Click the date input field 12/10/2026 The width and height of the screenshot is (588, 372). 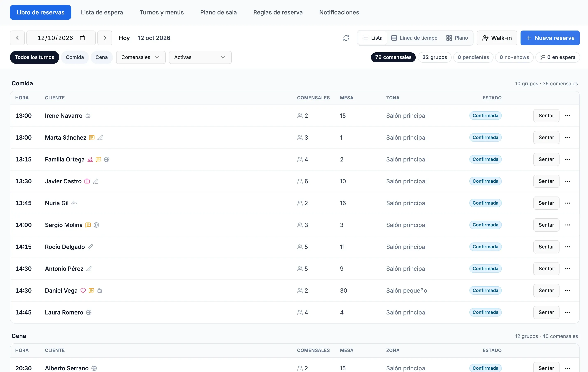tap(61, 38)
